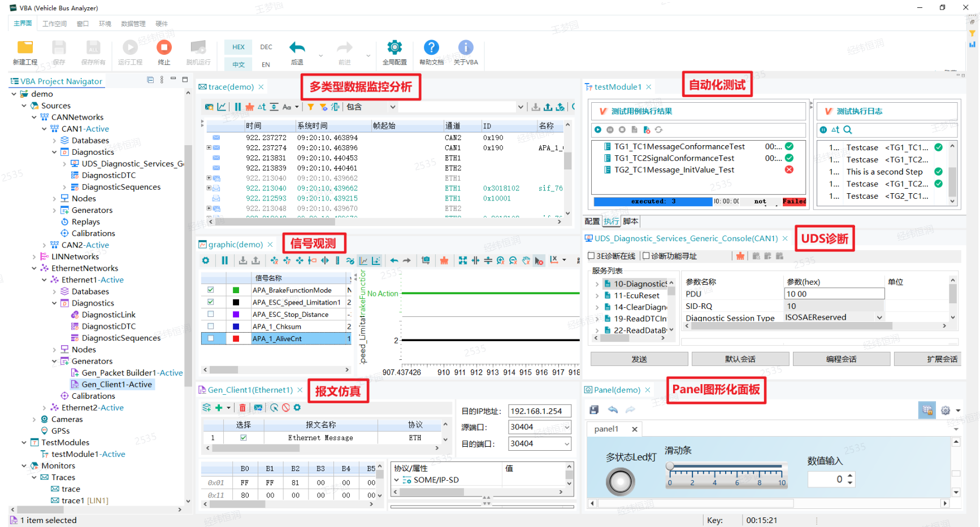The height and width of the screenshot is (527, 980).
Task: Click the red 终止 stop icon
Action: 164,47
